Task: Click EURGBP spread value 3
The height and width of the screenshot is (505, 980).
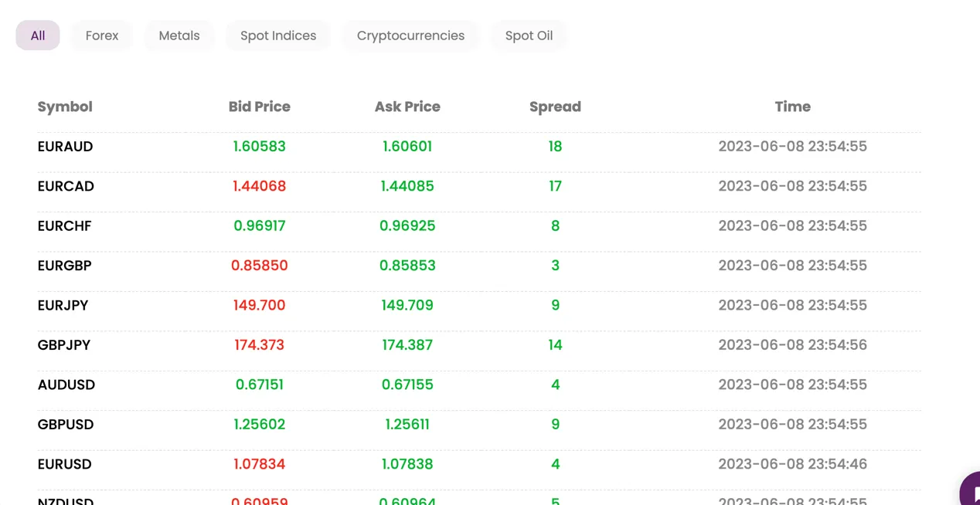Action: (x=555, y=266)
